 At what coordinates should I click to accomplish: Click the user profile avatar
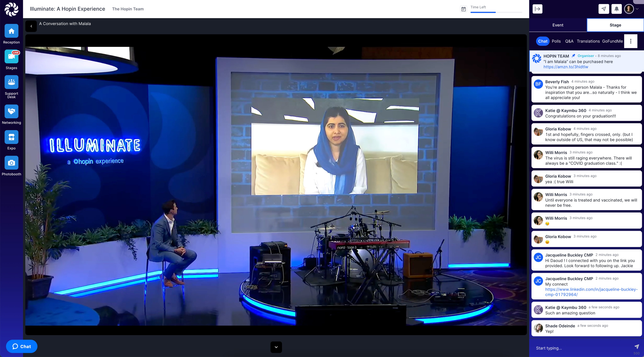coord(629,9)
